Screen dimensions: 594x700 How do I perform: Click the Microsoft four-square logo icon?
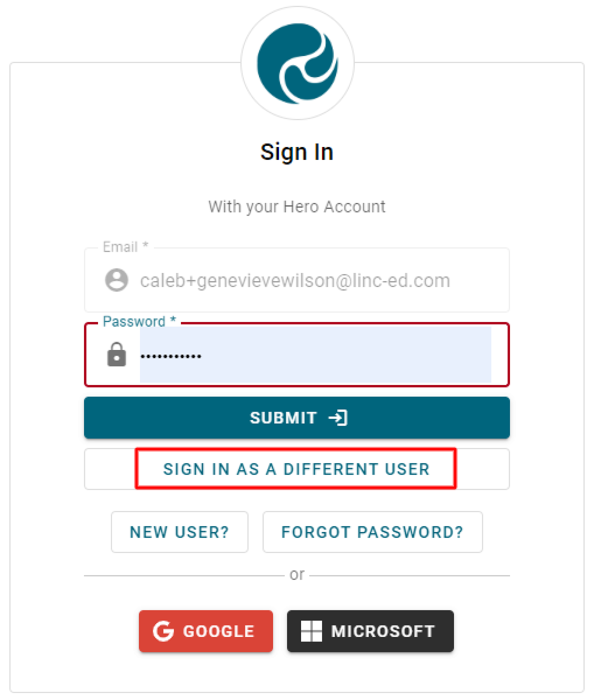coord(311,631)
